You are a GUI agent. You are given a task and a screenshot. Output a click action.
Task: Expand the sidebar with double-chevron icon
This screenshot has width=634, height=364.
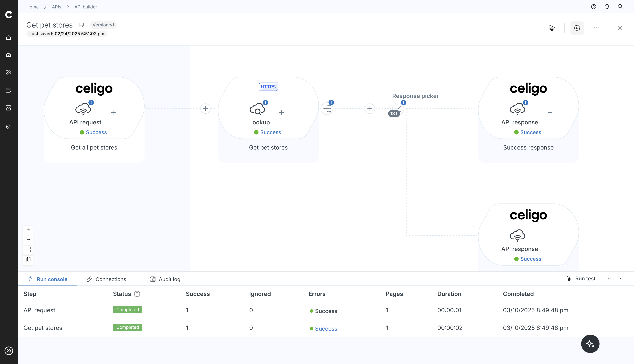pyautogui.click(x=9, y=351)
